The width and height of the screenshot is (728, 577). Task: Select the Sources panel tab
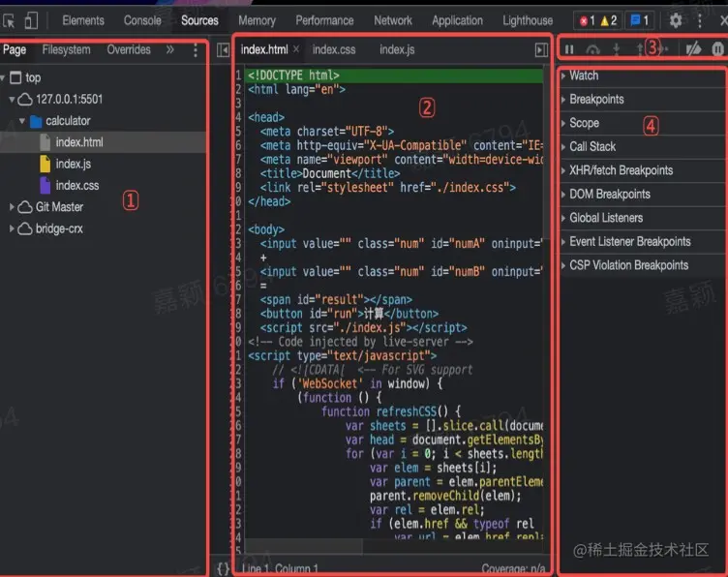point(199,21)
